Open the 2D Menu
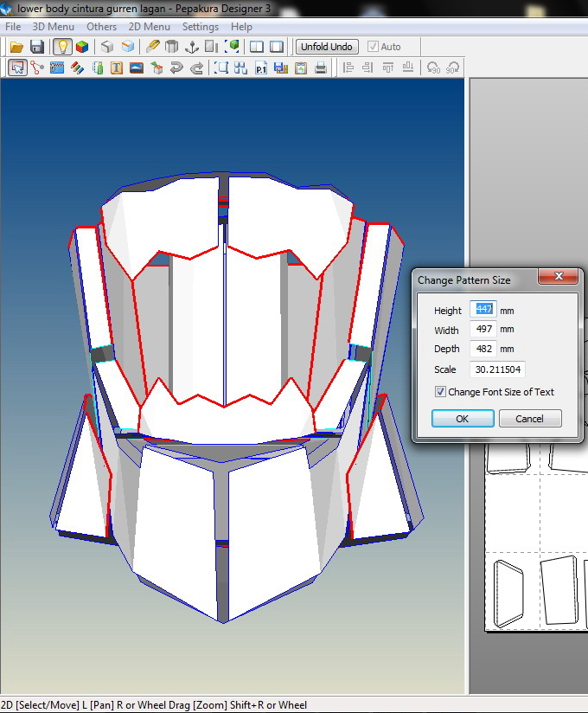 pos(150,27)
